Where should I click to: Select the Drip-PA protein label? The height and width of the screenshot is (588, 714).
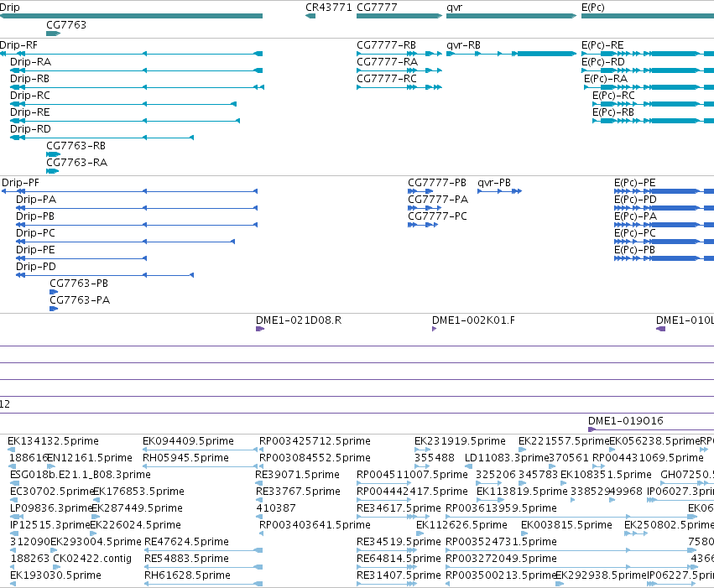(x=36, y=200)
